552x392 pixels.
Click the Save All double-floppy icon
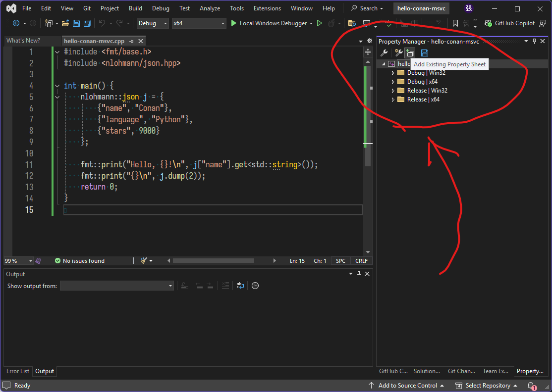tap(87, 23)
